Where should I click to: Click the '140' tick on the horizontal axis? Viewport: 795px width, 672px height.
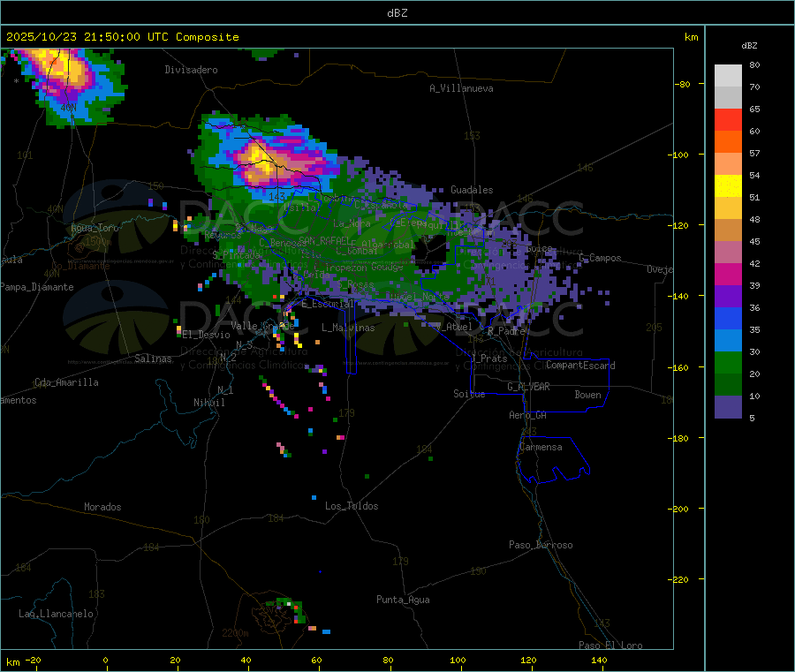(x=599, y=661)
